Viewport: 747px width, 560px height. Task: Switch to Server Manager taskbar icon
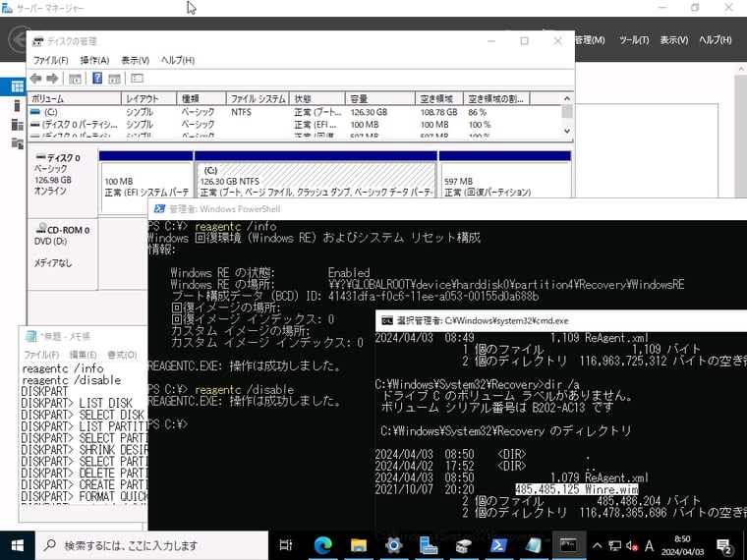429,545
